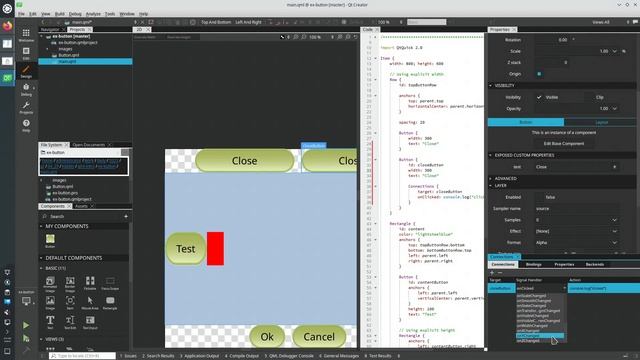Screen dimensions: 640x360
Task: Launch Firefox from the dock
Action: tap(7, 26)
